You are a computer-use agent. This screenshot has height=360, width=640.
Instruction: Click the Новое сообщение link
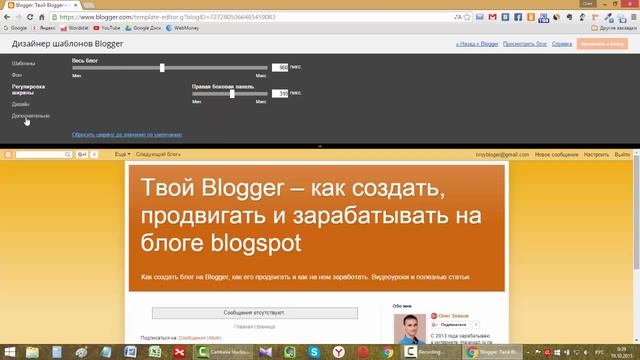pos(556,155)
